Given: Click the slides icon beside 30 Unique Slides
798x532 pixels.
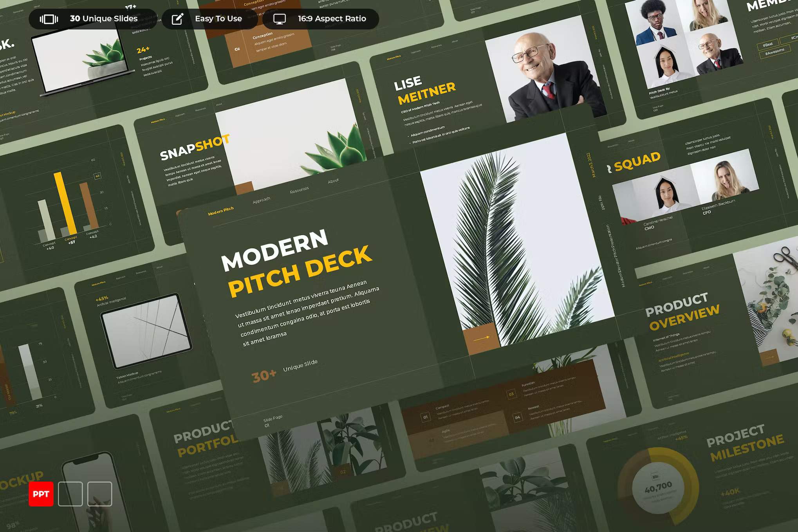Looking at the screenshot, I should tap(49, 19).
